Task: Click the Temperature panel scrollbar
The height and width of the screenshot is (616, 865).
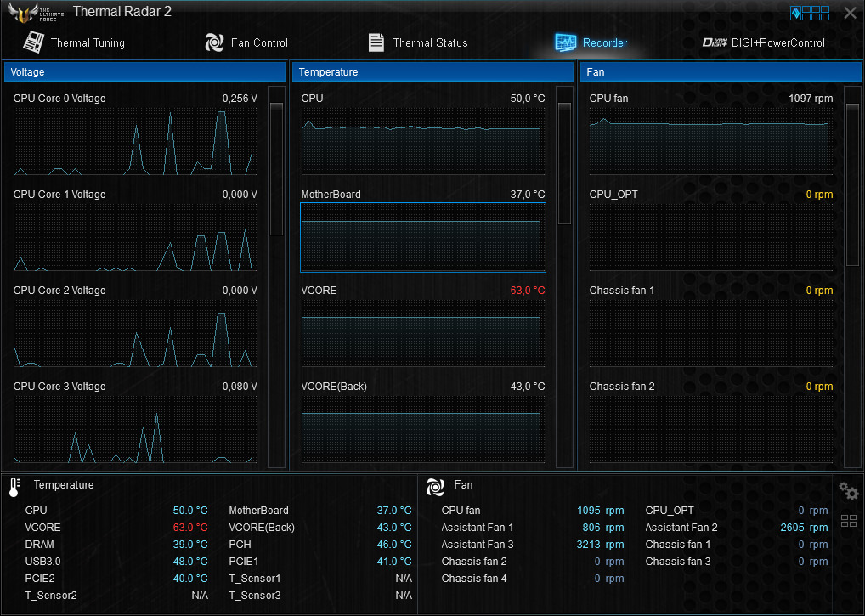Action: pos(564,277)
